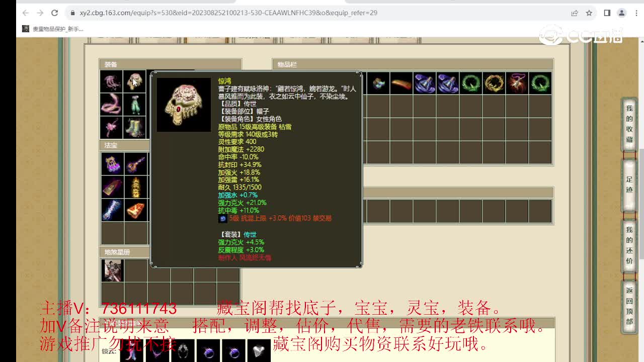Click the 抗封印 +34.9% stat line
The height and width of the screenshot is (362, 644).
coord(239,164)
